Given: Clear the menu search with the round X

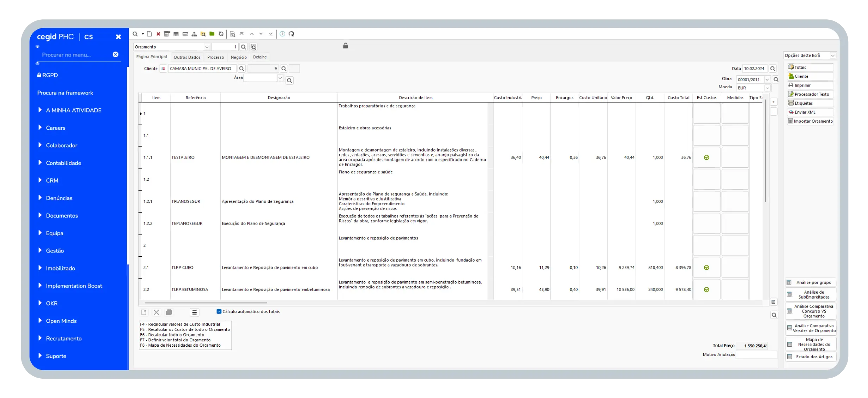Looking at the screenshot, I should click(x=115, y=54).
